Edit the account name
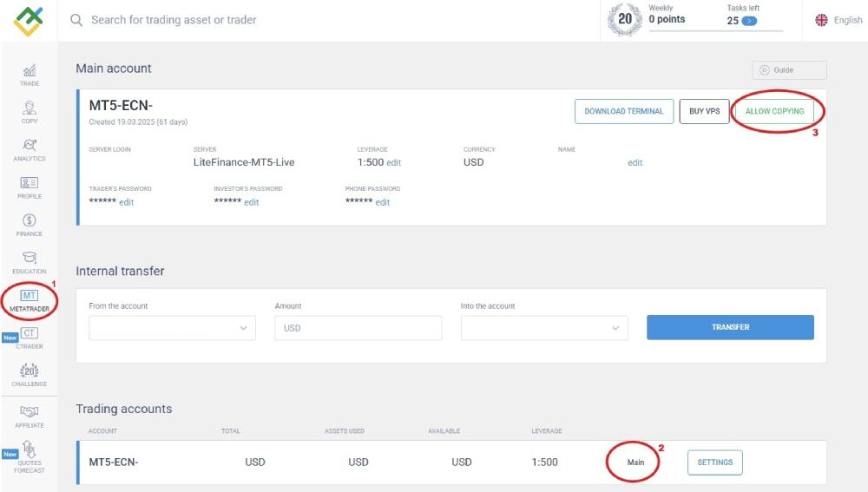868x492 pixels. [x=635, y=163]
